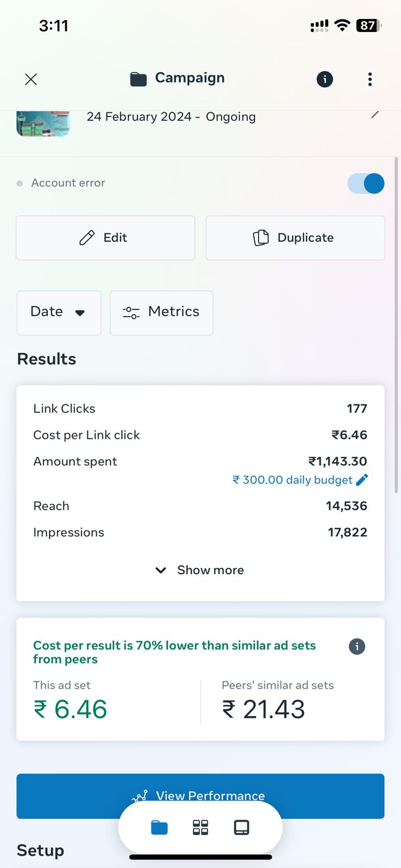Tap the campaign folder icon in title
401x868 pixels.
pyautogui.click(x=138, y=79)
